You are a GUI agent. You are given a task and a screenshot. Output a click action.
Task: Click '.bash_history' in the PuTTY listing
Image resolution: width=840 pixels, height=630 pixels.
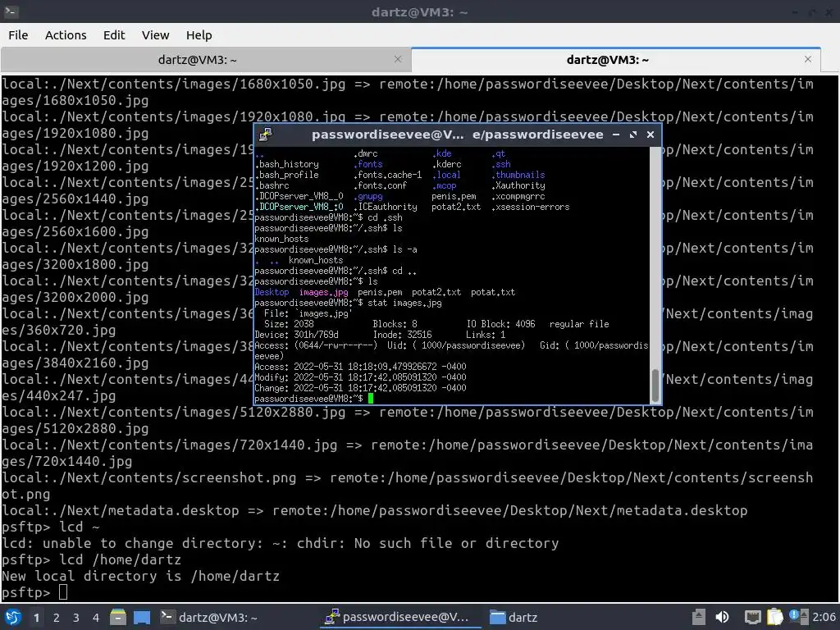point(286,164)
